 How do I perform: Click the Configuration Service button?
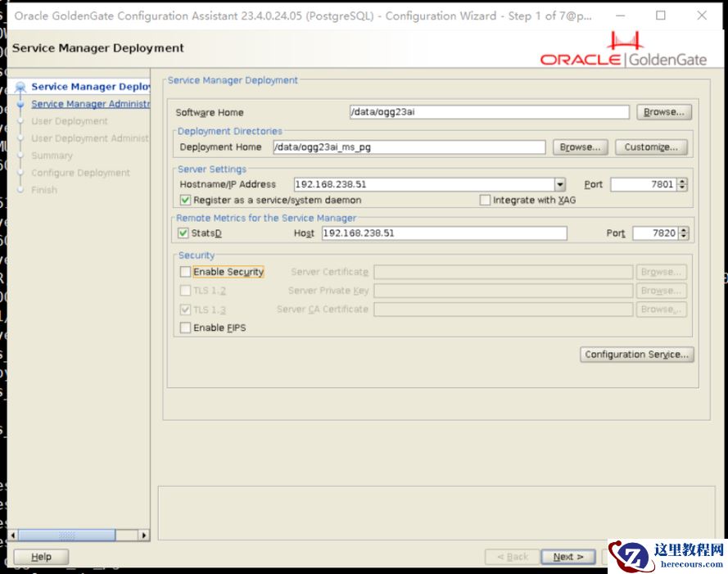(x=637, y=355)
